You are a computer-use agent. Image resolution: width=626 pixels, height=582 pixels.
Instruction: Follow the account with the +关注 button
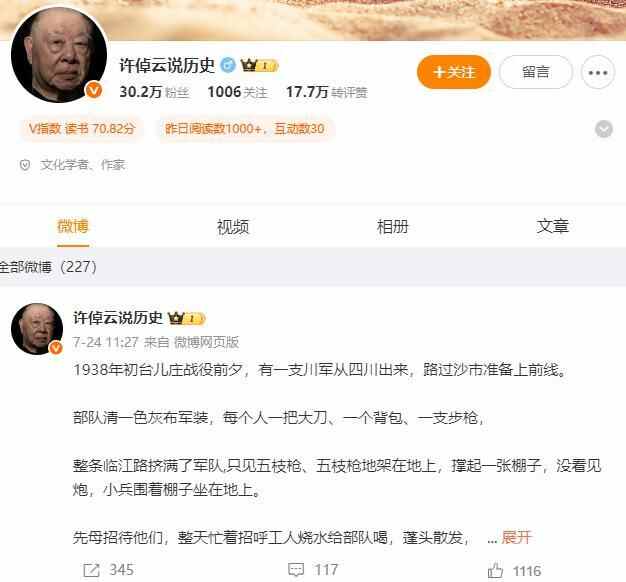454,72
